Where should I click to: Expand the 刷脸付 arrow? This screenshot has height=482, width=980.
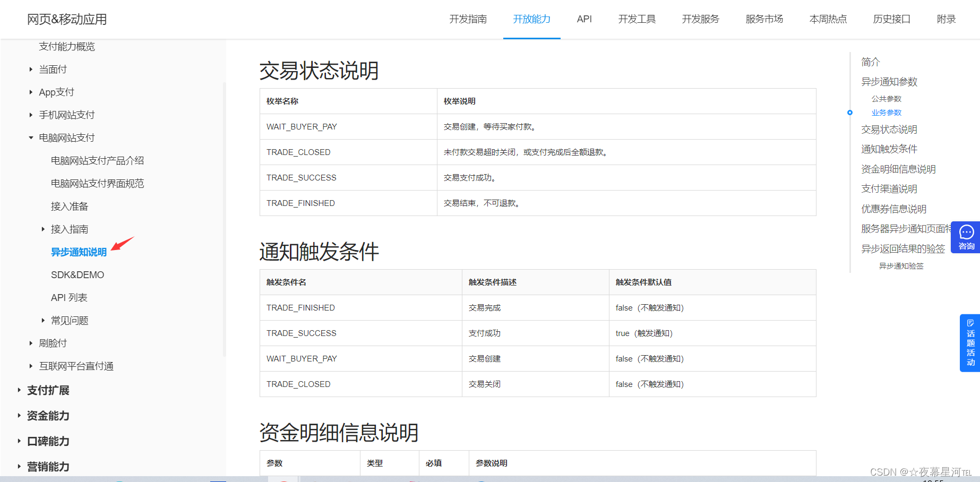(31, 343)
